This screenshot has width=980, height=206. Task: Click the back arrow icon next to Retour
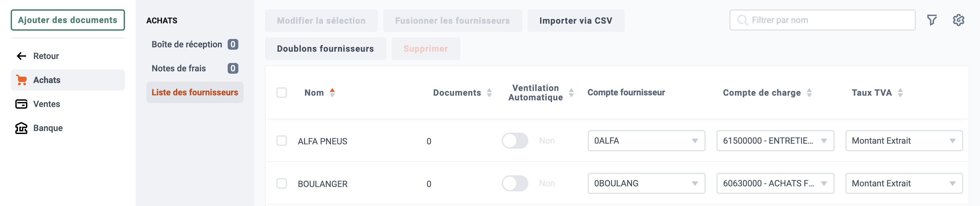(21, 56)
